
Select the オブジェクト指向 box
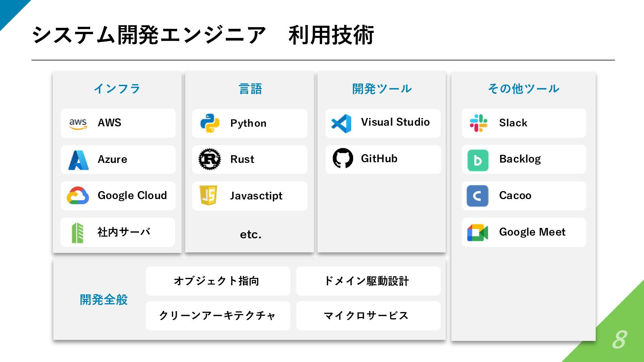(218, 281)
